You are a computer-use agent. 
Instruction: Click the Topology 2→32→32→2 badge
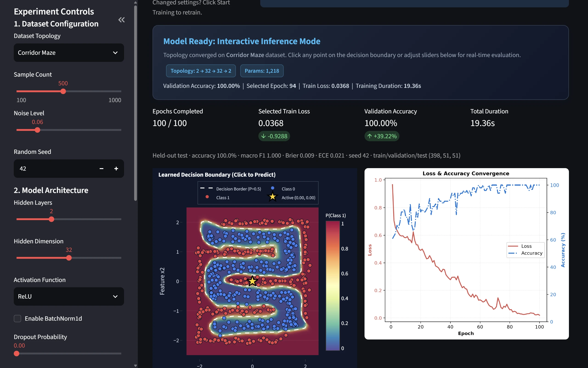[201, 71]
